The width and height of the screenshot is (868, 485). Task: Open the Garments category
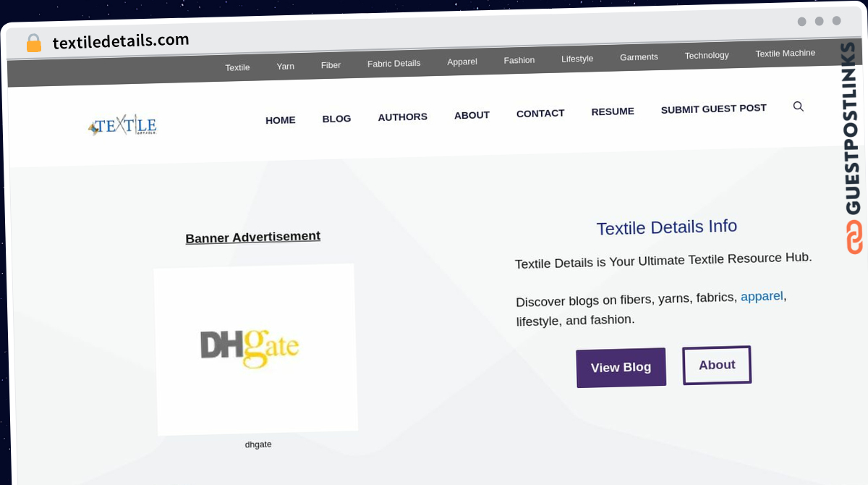pos(639,57)
